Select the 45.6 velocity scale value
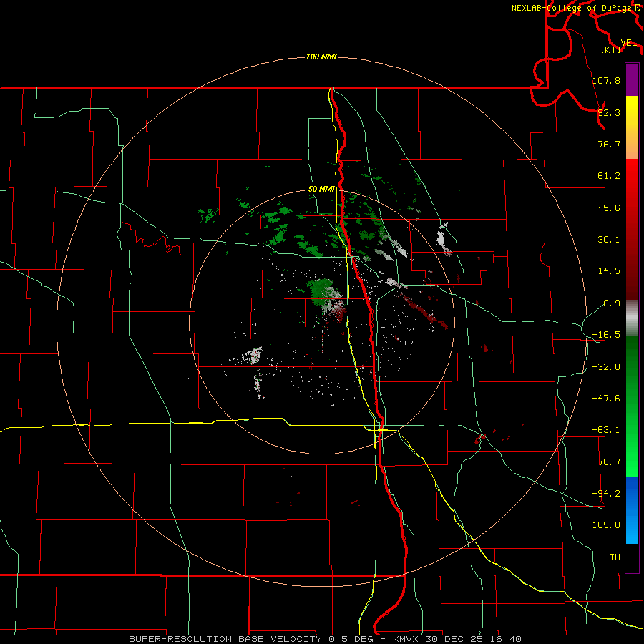Viewport: 644px width, 644px height. tap(609, 208)
